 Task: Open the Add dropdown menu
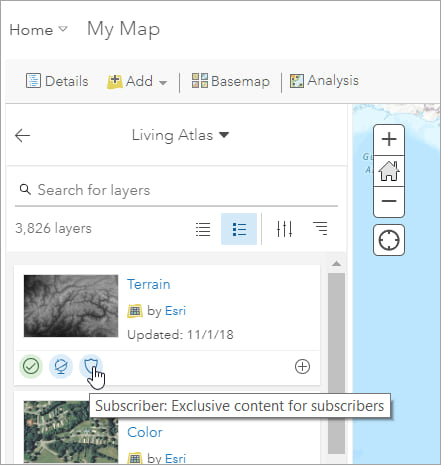point(137,81)
